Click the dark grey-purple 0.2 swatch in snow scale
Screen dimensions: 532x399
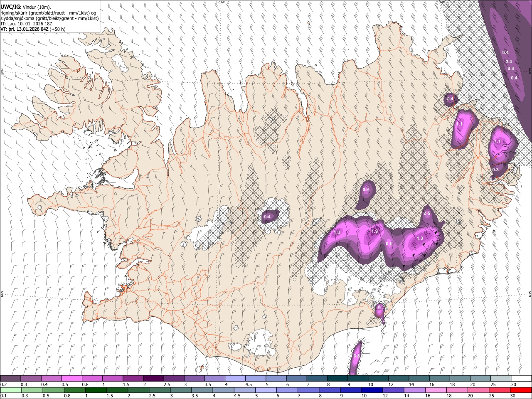10,379
